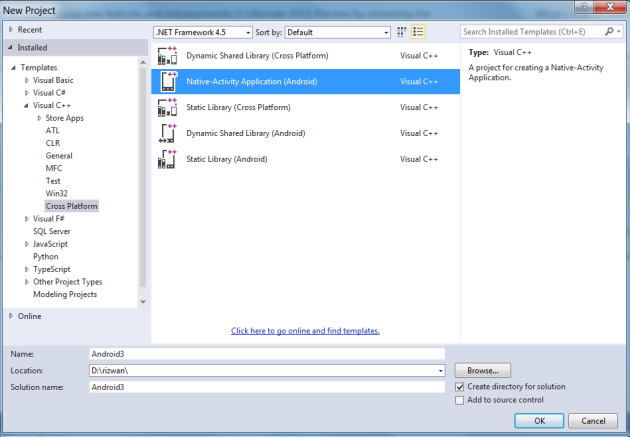Collapse the Installed section

(x=10, y=47)
